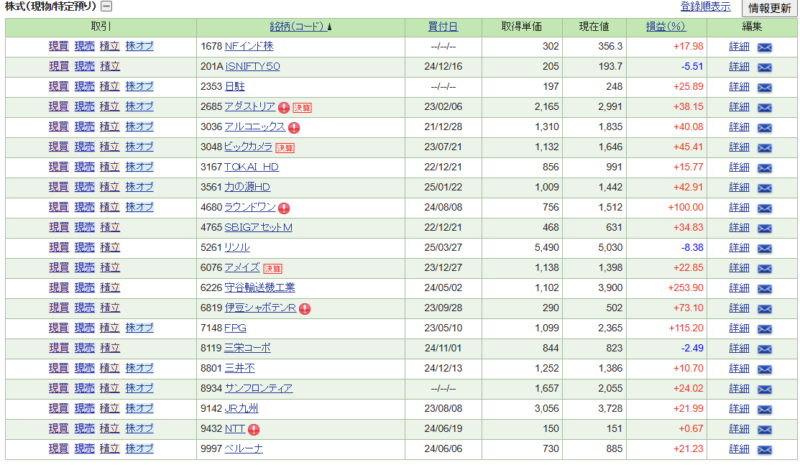Select 現在値 3,728 in JR九州 row
Viewport: 800px width, 465px height.
[x=610, y=408]
